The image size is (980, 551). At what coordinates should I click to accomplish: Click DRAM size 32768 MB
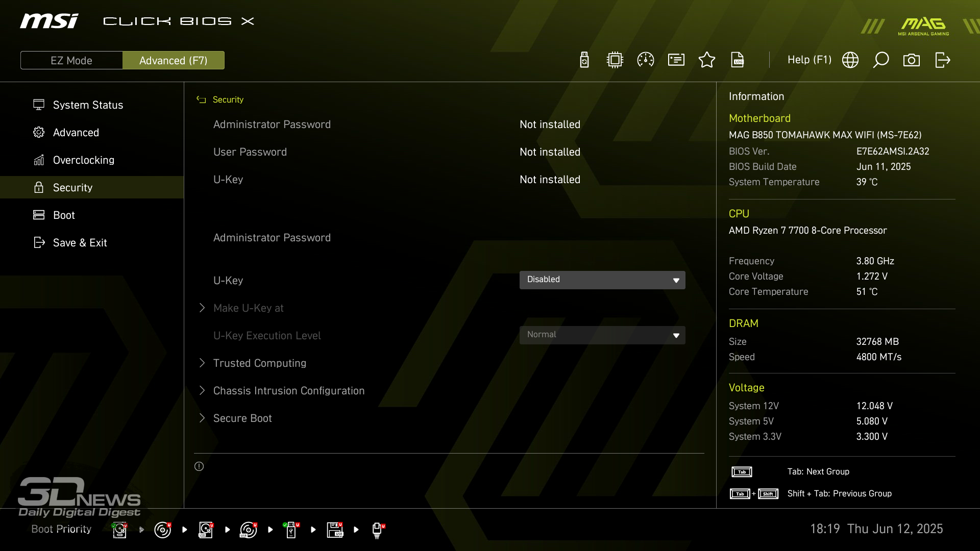click(x=877, y=341)
